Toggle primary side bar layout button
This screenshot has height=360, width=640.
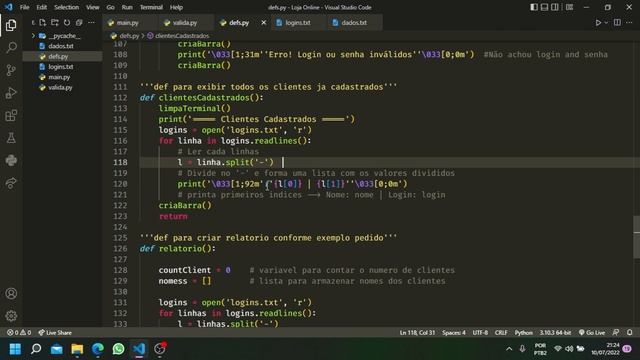click(534, 7)
